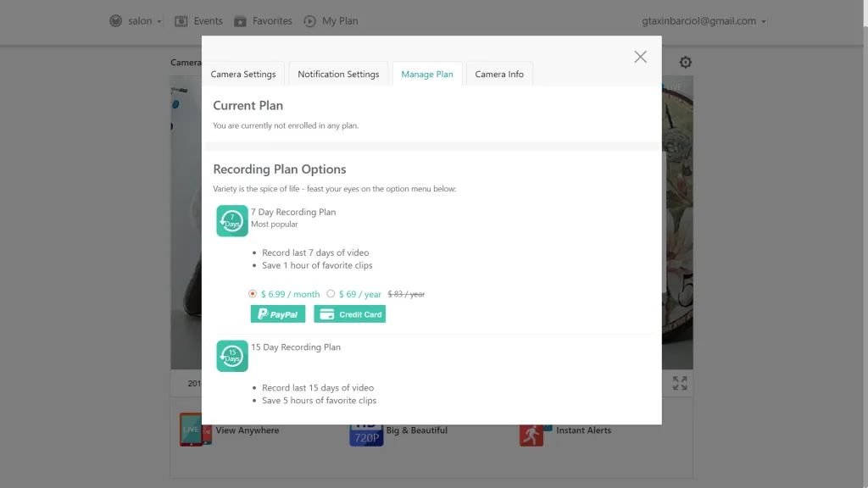Screen dimensions: 868x488
Task: Click the View Anywhere live tablet icon
Action: pos(191,430)
